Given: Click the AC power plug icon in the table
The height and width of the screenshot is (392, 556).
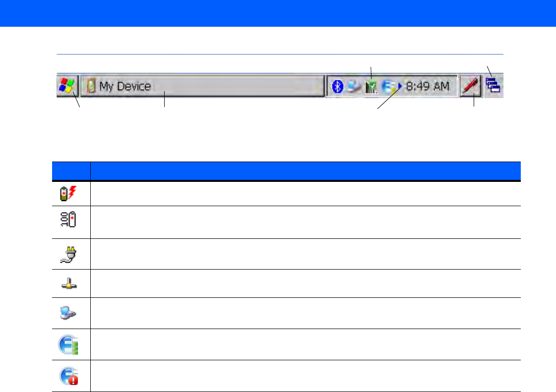Looking at the screenshot, I should (68, 255).
